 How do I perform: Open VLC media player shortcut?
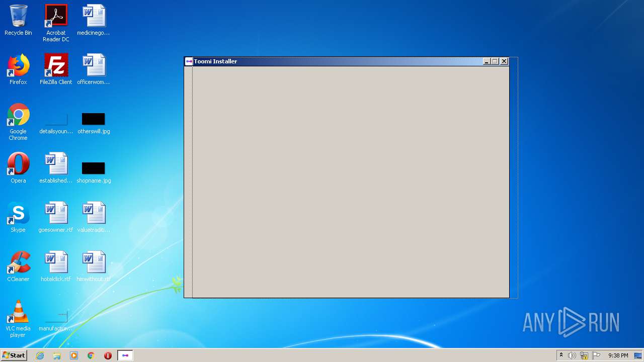point(18,319)
